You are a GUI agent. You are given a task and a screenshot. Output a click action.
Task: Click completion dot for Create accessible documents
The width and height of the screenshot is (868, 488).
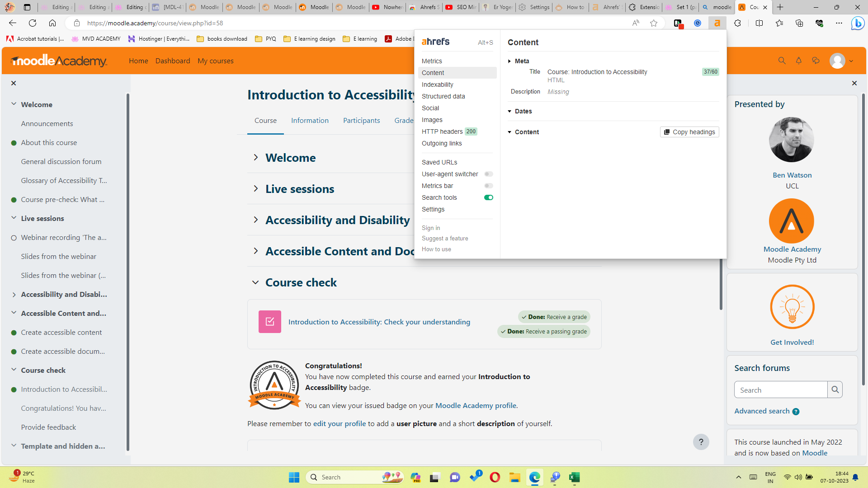(14, 352)
